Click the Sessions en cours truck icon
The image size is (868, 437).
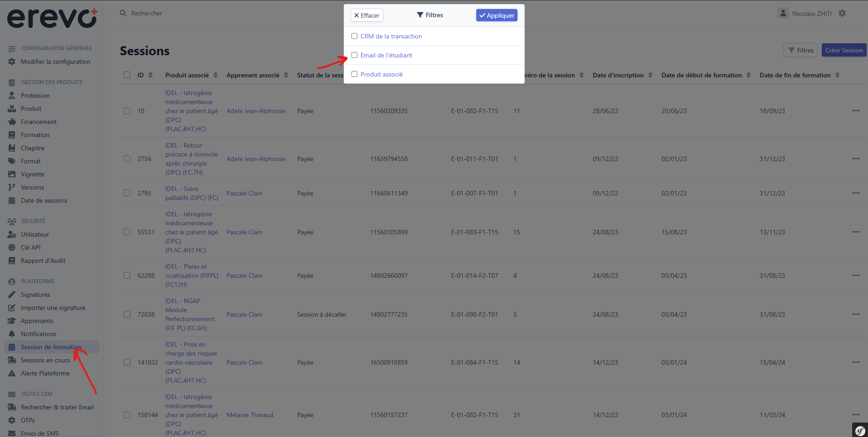click(x=12, y=360)
